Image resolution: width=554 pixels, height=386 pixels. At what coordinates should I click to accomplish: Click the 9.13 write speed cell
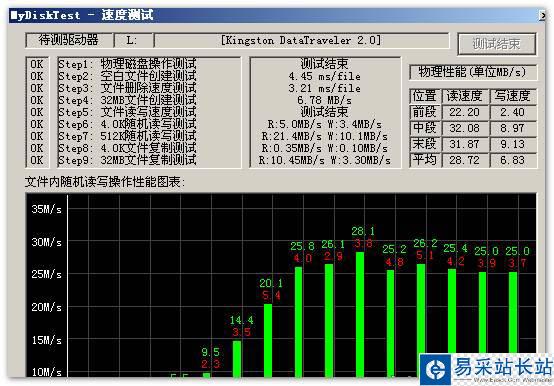[513, 144]
